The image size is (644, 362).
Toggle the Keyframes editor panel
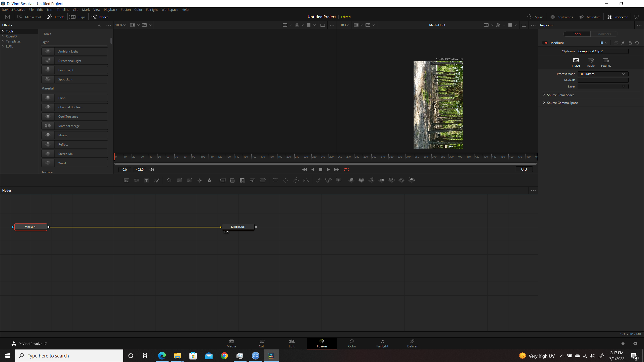[x=561, y=17]
